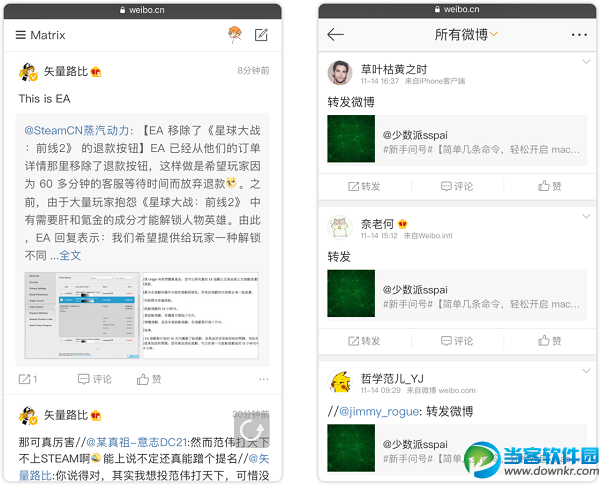Tap the compose new post icon
The width and height of the screenshot is (600, 485).
261,35
